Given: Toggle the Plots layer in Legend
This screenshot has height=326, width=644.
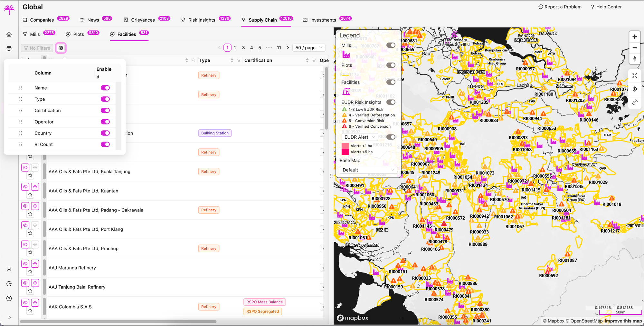Looking at the screenshot, I should tap(391, 65).
